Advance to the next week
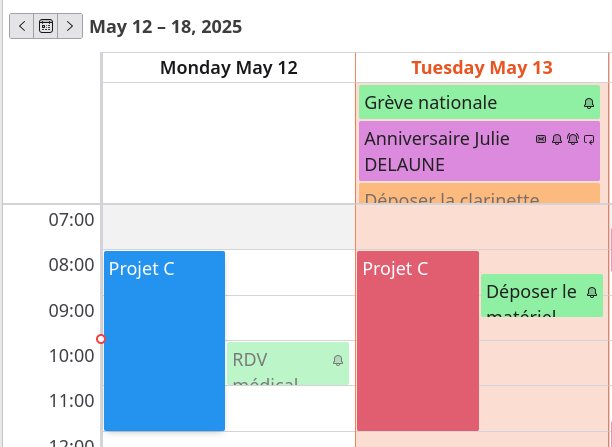Screen dimensions: 612x447 (x=70, y=26)
